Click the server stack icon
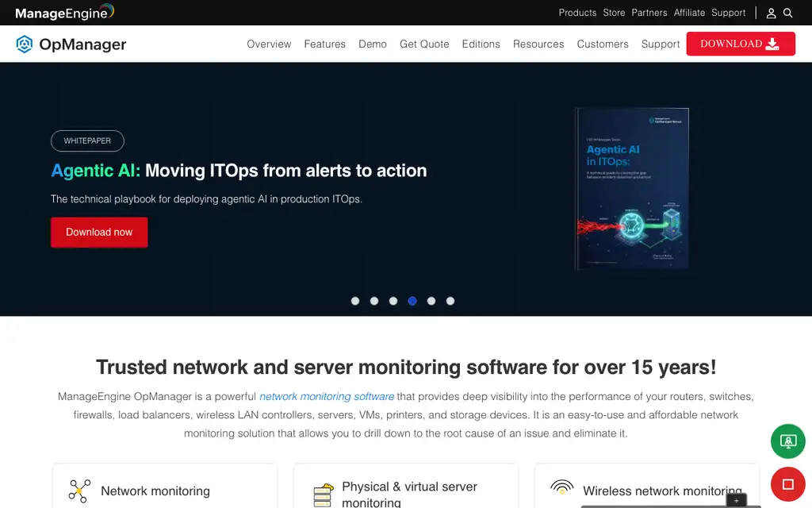This screenshot has width=812, height=508. tap(324, 495)
